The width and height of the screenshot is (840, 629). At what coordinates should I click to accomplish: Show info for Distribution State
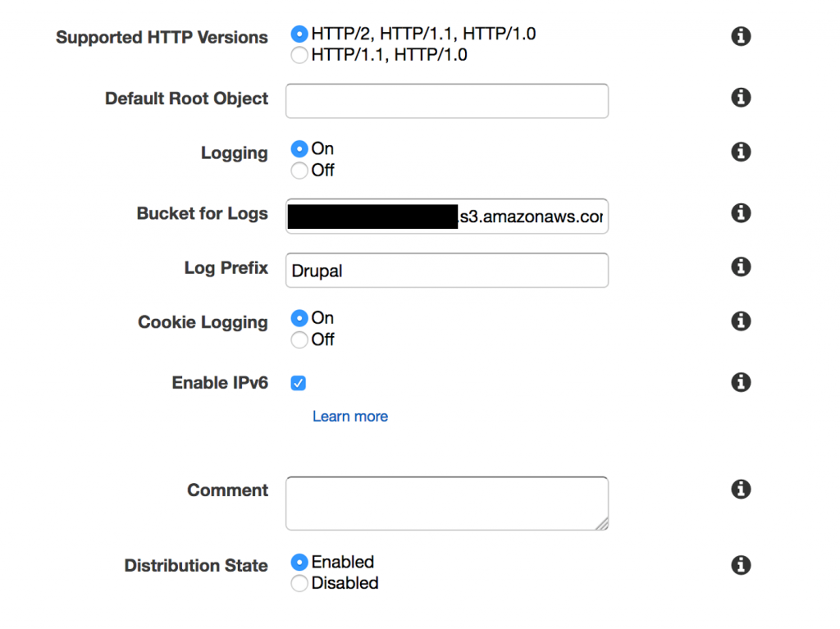pyautogui.click(x=741, y=565)
